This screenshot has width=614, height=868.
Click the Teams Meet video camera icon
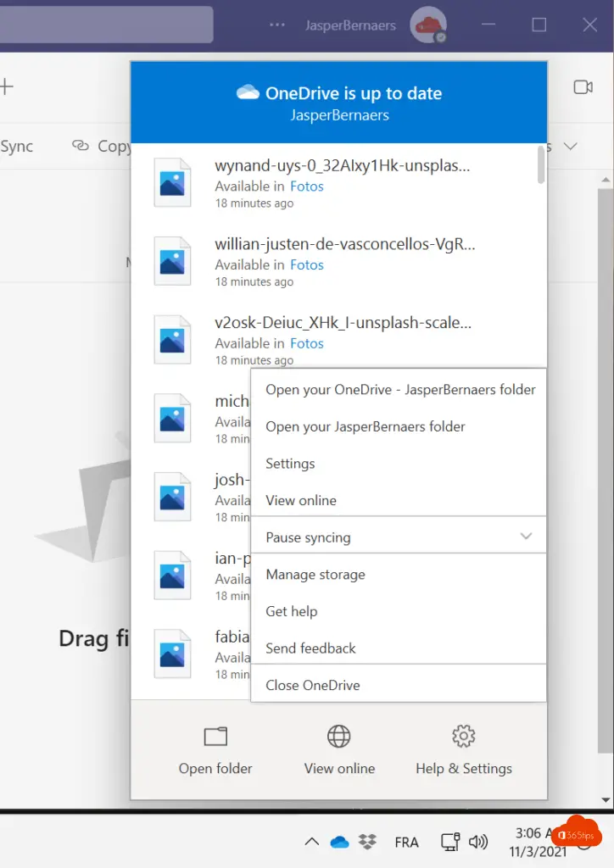pyautogui.click(x=583, y=87)
